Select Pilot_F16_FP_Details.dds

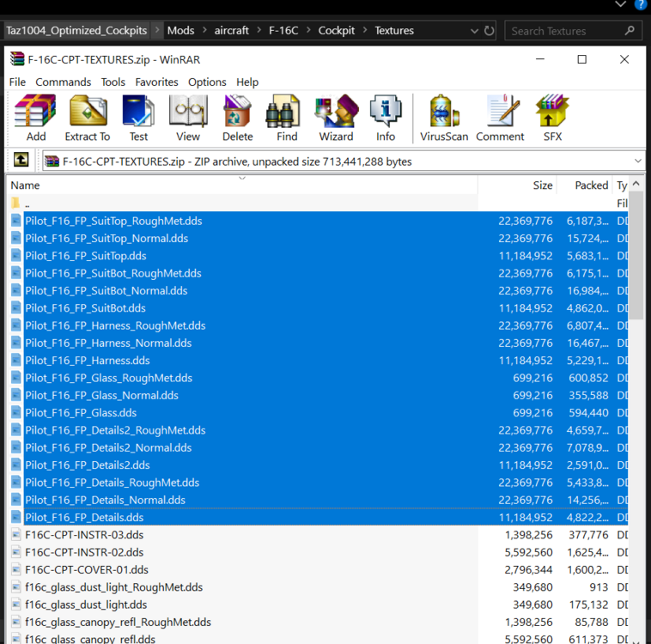[x=84, y=518]
